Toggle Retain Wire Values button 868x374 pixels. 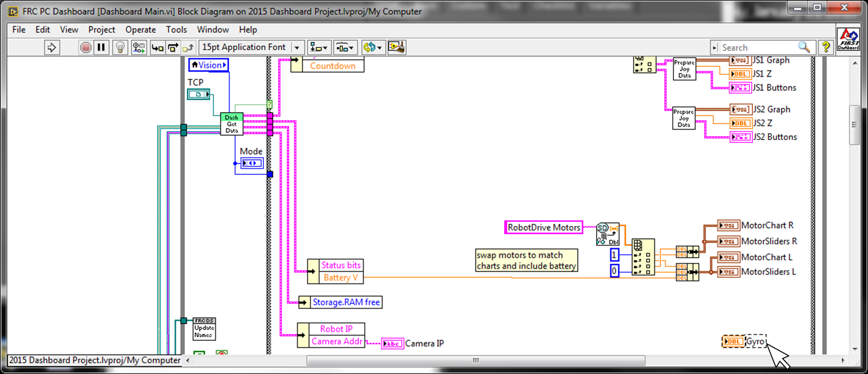139,47
